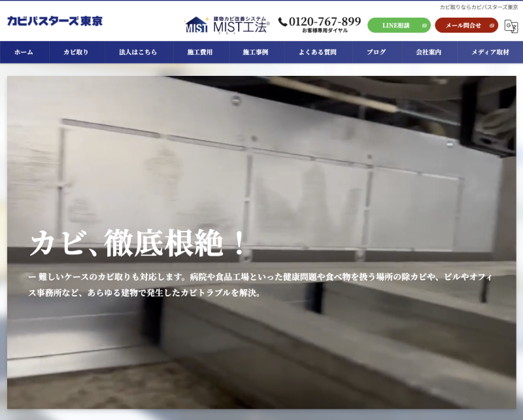Open よくある質問 in navigation bar
This screenshot has width=523, height=420.
(317, 52)
